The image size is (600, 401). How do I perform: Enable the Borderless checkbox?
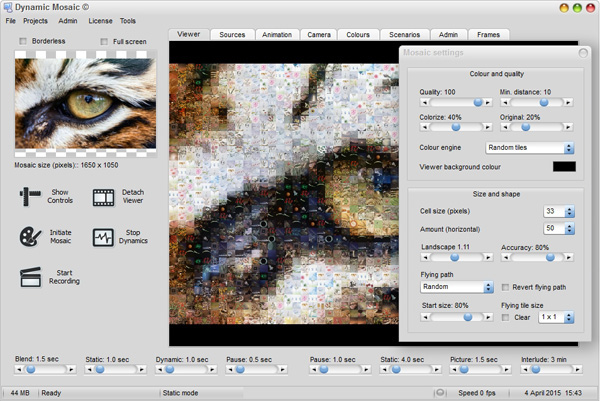24,41
